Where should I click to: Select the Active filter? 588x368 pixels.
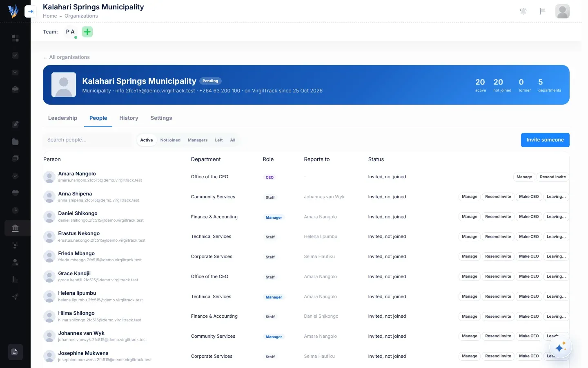147,140
